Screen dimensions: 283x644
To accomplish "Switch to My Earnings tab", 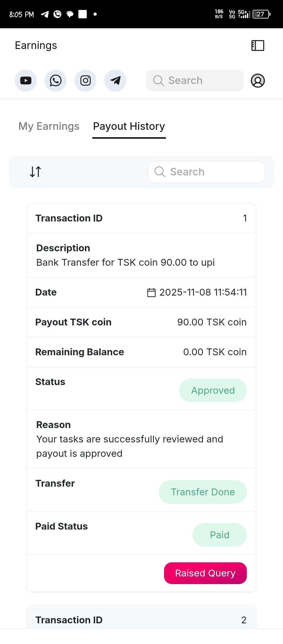I will 49,126.
